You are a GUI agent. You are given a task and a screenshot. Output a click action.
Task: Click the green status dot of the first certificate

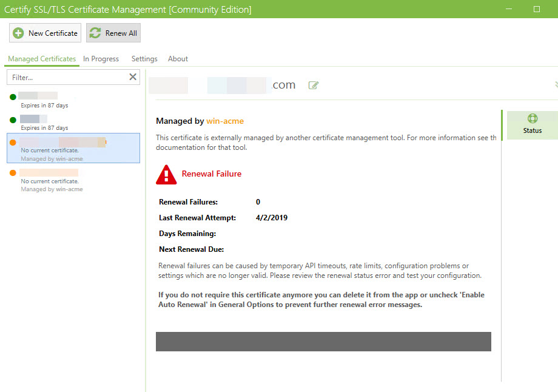(x=13, y=95)
